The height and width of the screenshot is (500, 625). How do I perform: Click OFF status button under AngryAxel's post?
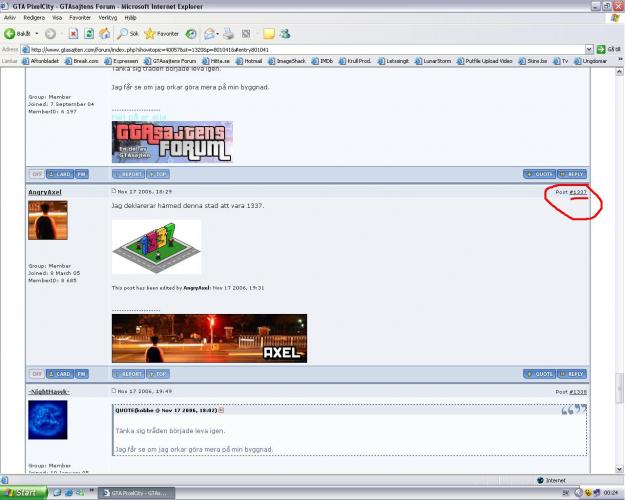point(37,374)
